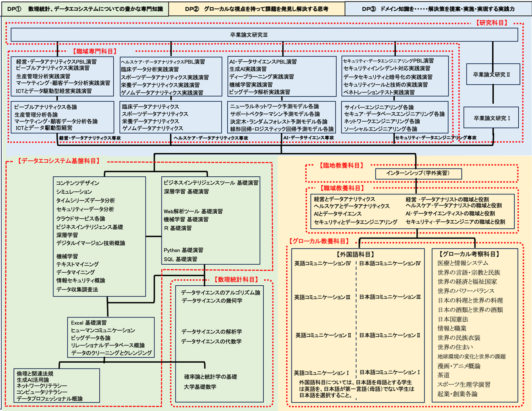
Task: Click the 卒業論文研究Ⅱ box
Action: coord(492,75)
